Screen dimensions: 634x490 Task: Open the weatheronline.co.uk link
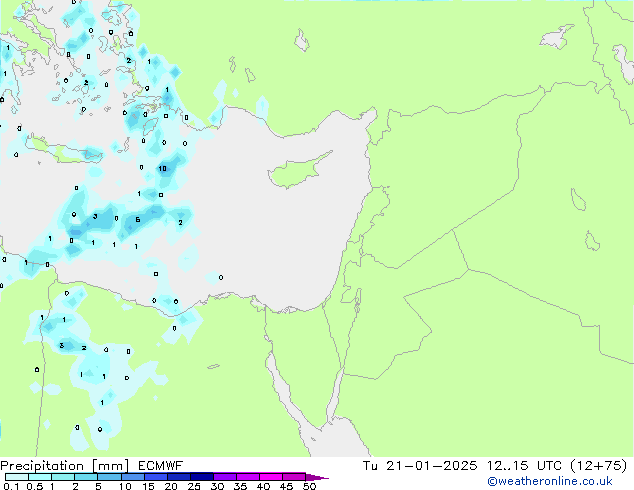pos(549,481)
